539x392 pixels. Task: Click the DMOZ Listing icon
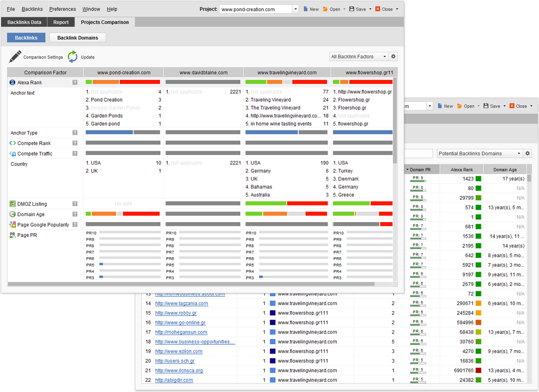click(x=13, y=204)
